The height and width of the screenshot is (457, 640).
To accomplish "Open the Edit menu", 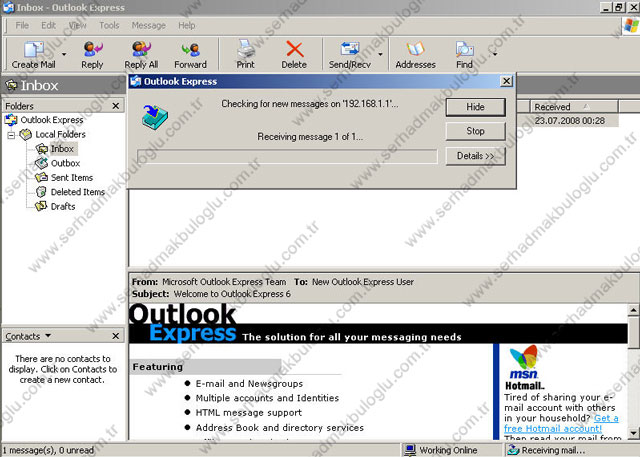I will [48, 25].
